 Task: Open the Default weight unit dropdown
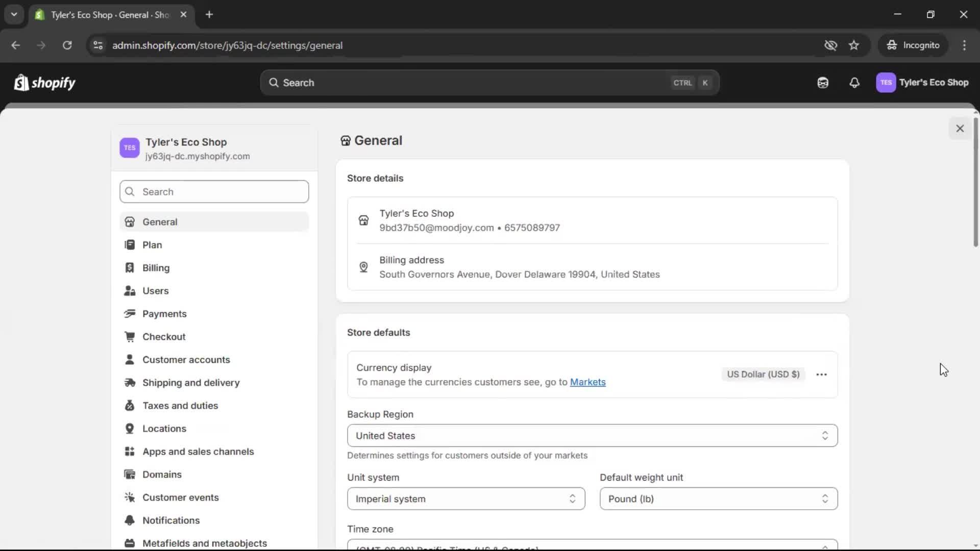(718, 499)
